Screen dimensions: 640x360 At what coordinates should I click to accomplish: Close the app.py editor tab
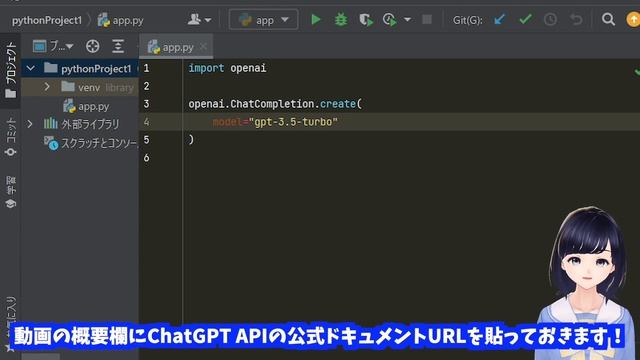click(x=203, y=47)
